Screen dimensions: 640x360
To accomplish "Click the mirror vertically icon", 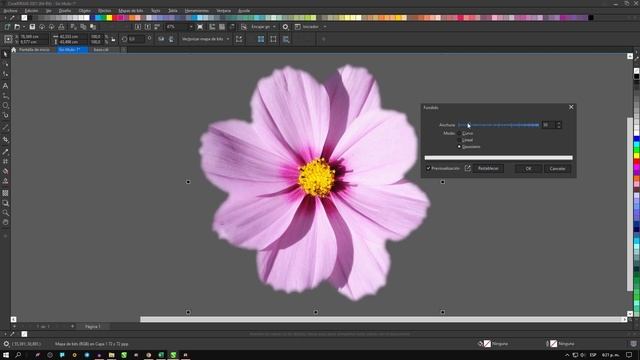I will (171, 39).
